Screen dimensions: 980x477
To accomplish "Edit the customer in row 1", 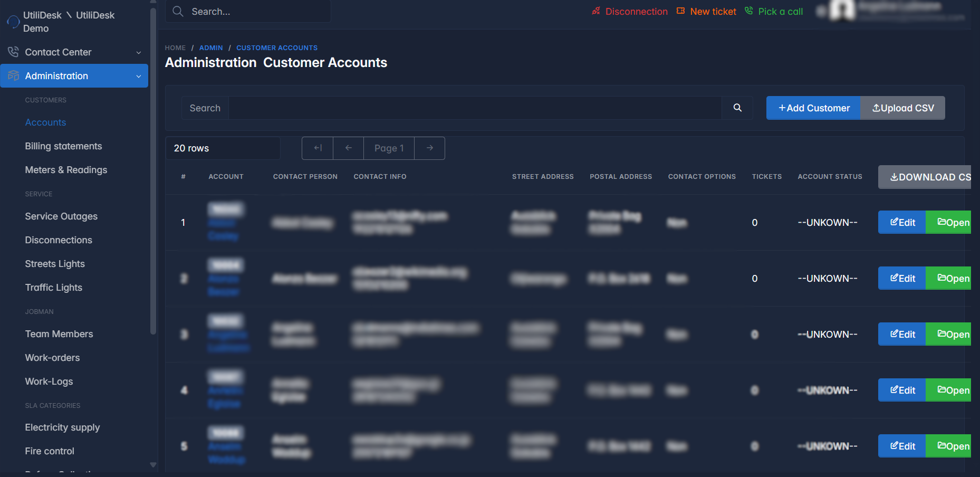I will 902,222.
